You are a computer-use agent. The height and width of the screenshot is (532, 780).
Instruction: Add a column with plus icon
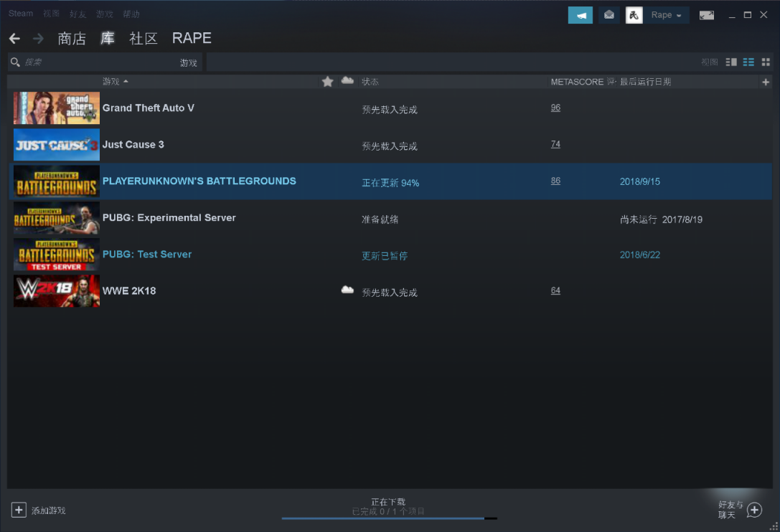766,82
